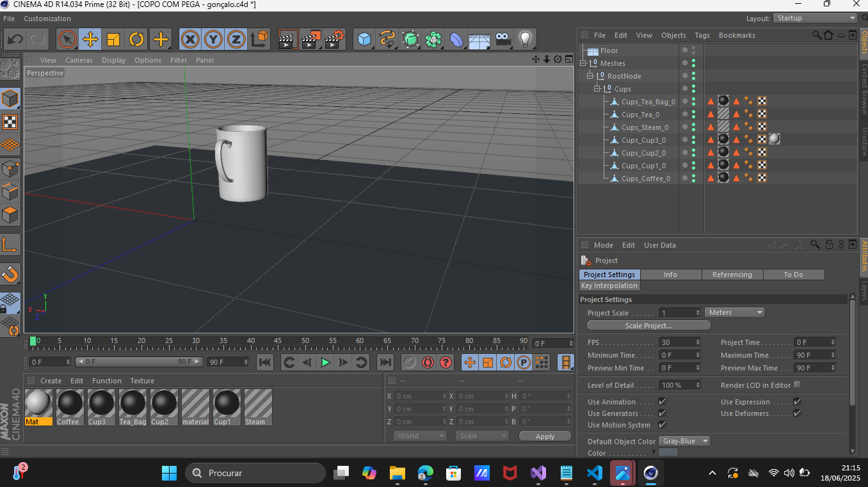Collapse the Cups tree node

[x=597, y=89]
